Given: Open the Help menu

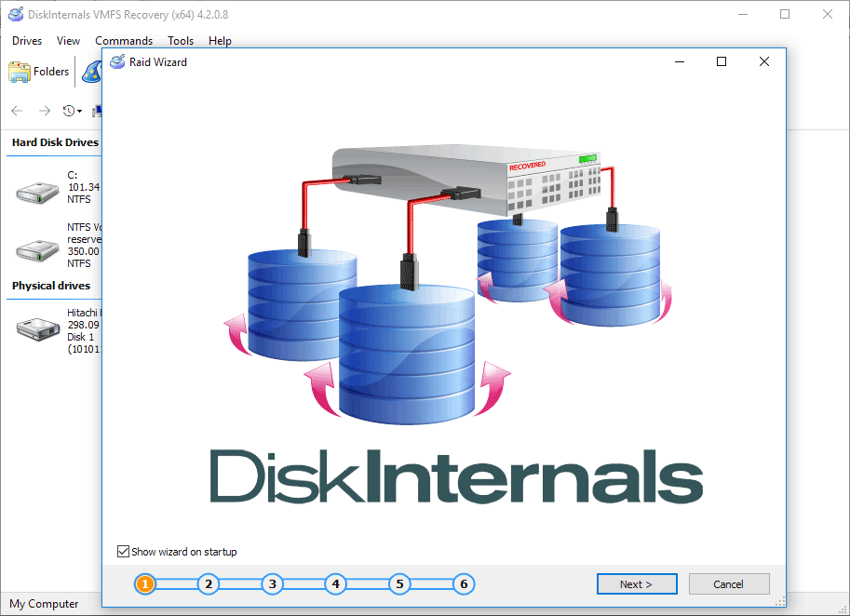Looking at the screenshot, I should [x=220, y=41].
